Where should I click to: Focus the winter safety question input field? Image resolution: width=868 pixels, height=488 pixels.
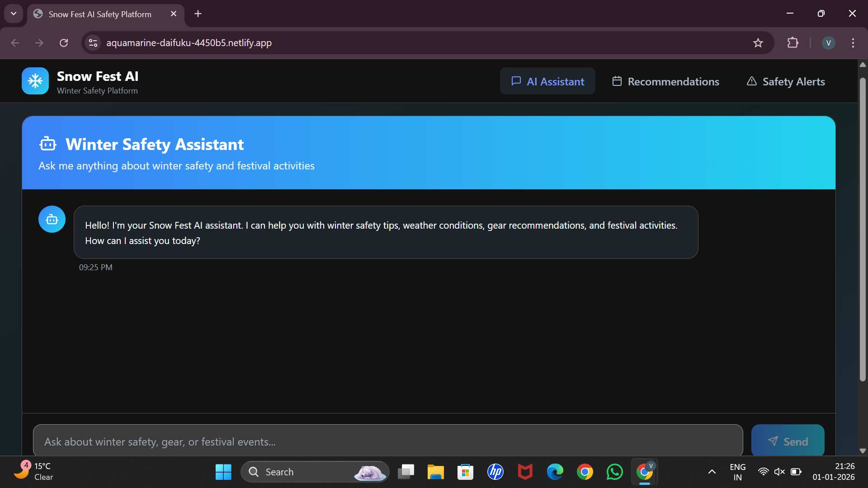tap(388, 441)
